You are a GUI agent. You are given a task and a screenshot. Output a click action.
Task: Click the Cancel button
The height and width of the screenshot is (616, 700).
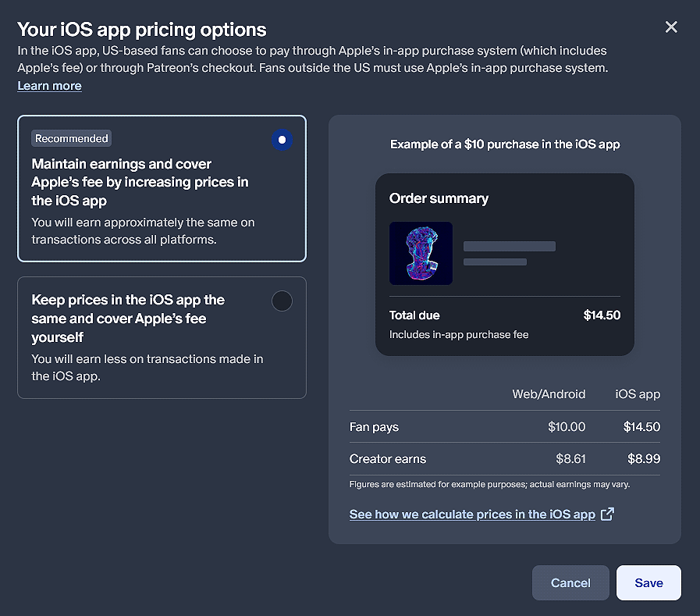click(x=570, y=583)
